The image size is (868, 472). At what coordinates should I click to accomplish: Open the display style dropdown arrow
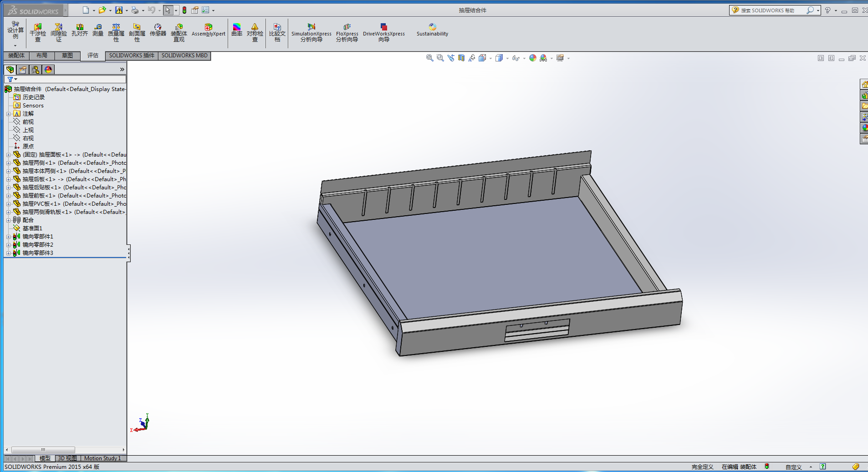point(507,58)
